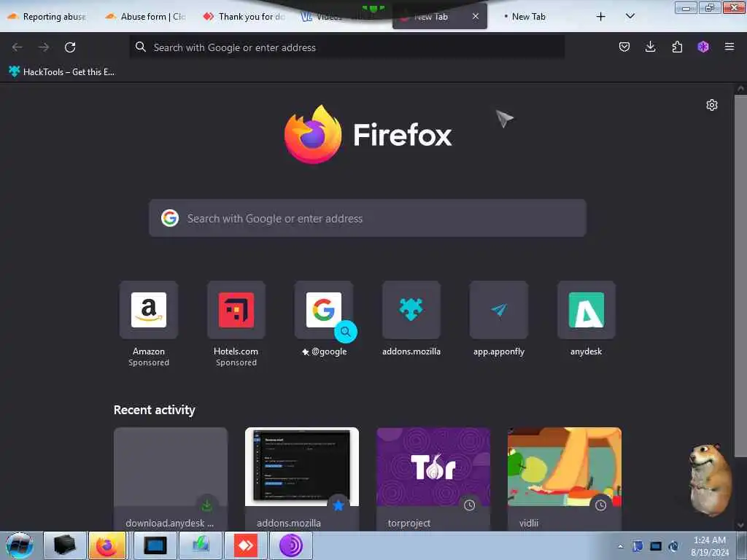Open the AnyDesk taskbar icon

246,545
